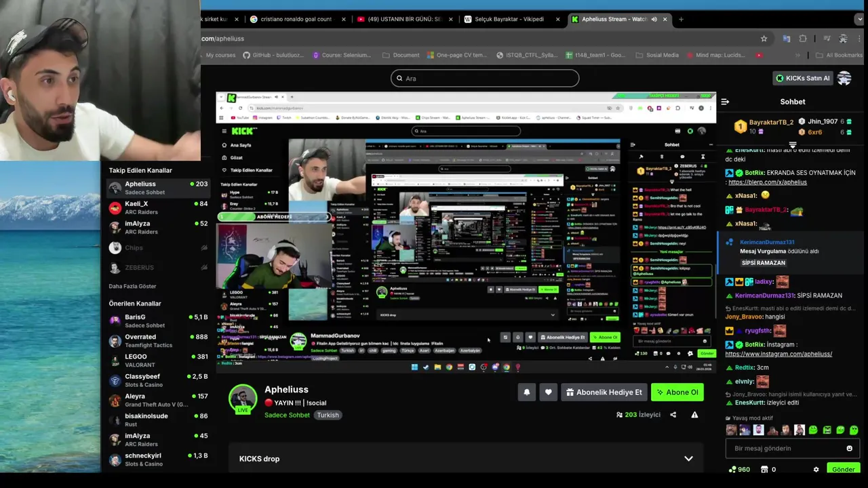The width and height of the screenshot is (868, 488).
Task: Open the Instagram apheliuss link in chat
Action: click(x=778, y=354)
